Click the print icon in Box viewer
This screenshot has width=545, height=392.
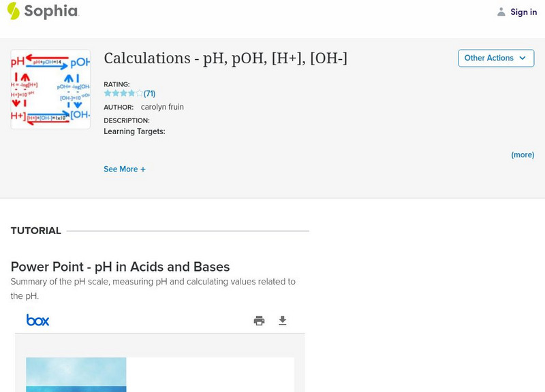[x=259, y=321]
